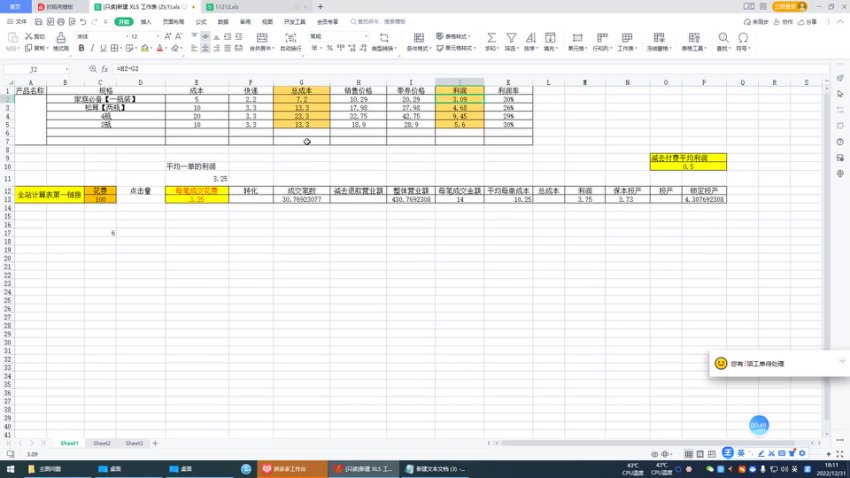Viewport: 850px width, 478px height.
Task: Click the percent style % icon
Action: point(329,48)
